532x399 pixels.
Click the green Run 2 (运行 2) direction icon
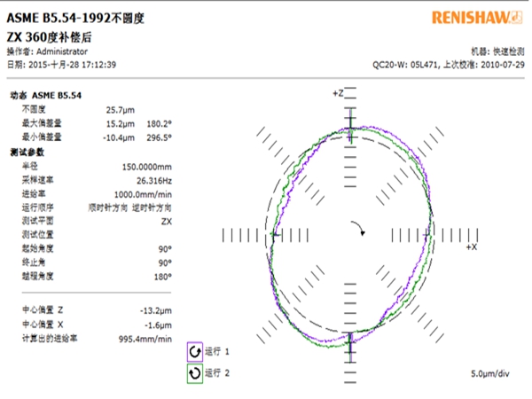click(195, 373)
